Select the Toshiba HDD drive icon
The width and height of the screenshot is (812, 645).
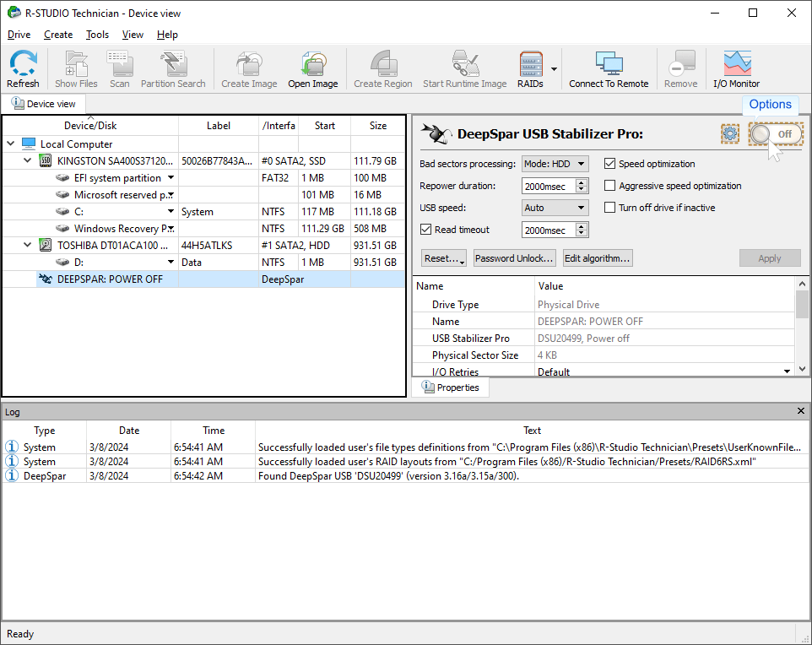point(46,245)
